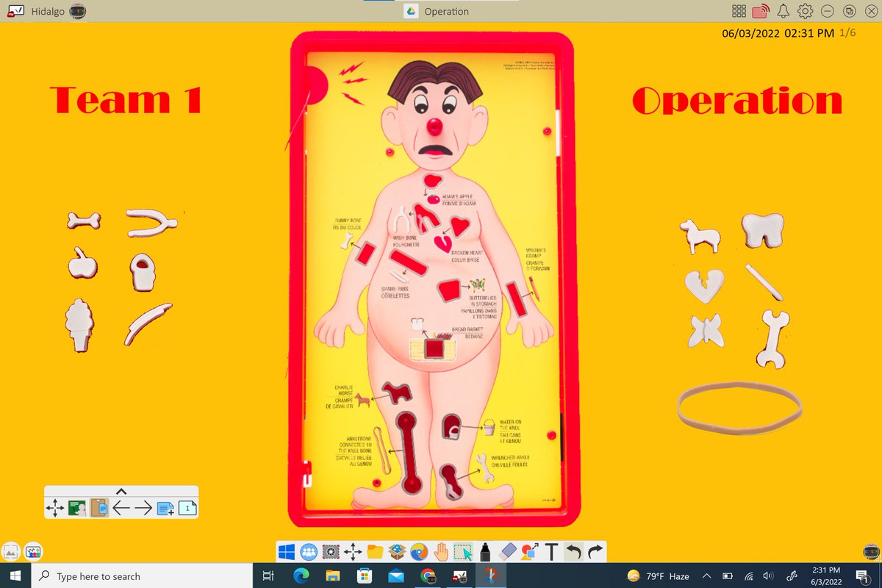The image size is (882, 588).
Task: Select the large wrench bone piece
Action: (772, 339)
